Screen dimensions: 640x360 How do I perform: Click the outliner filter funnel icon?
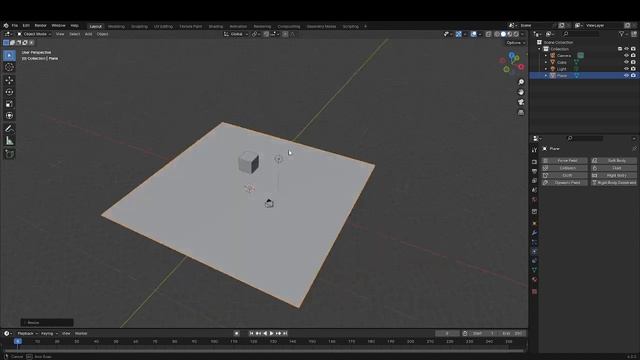[621, 34]
